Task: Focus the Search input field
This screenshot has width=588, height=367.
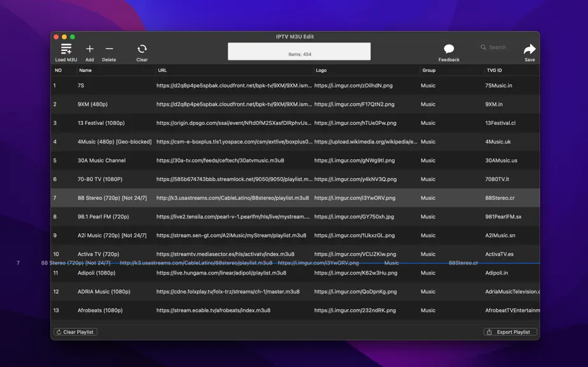Action: pos(498,47)
